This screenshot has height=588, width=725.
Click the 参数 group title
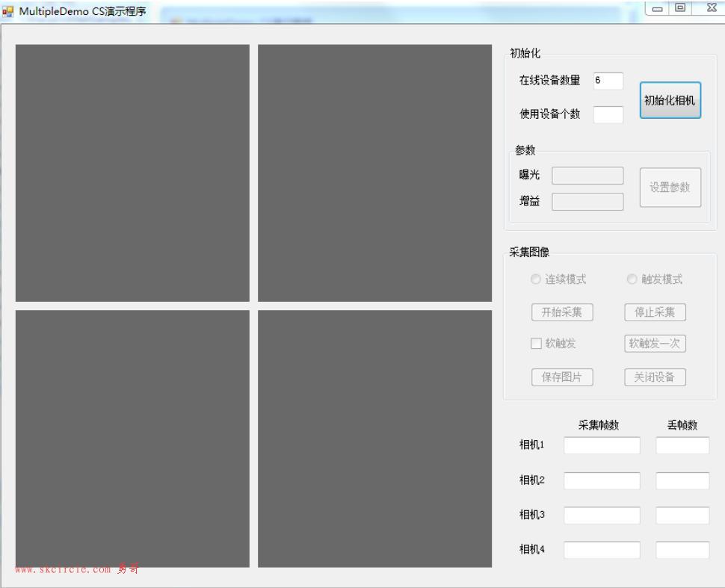pos(525,150)
